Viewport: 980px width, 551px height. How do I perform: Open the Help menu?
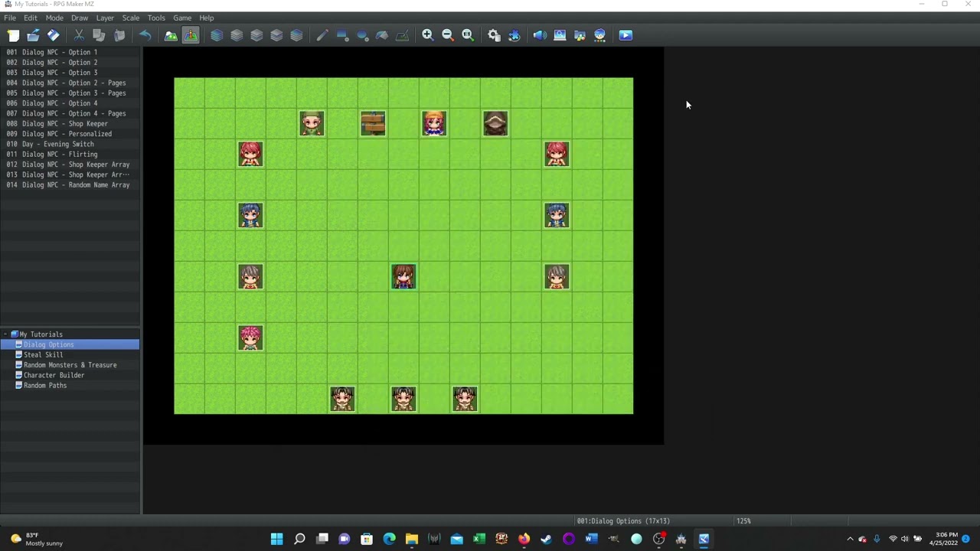(x=207, y=18)
